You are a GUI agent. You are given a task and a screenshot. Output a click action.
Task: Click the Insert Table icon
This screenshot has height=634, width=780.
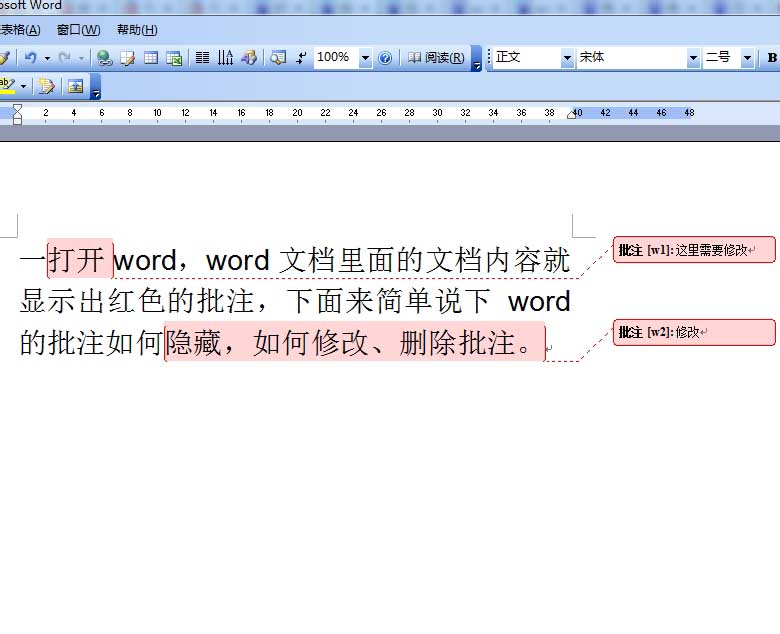click(151, 58)
